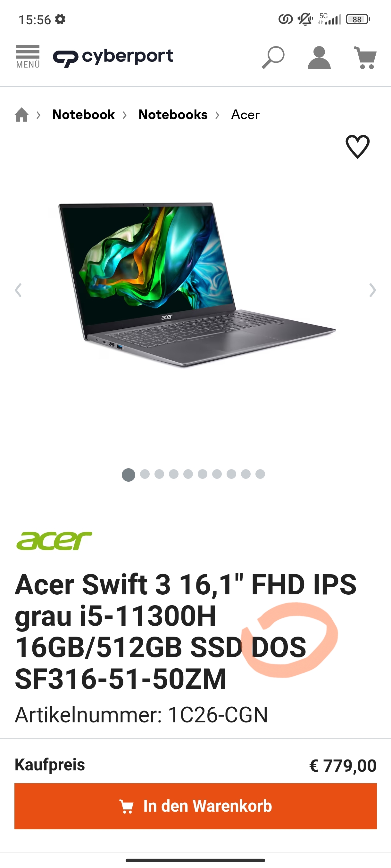The width and height of the screenshot is (391, 868).
Task: Tap the green acer brand logo
Action: point(54,541)
